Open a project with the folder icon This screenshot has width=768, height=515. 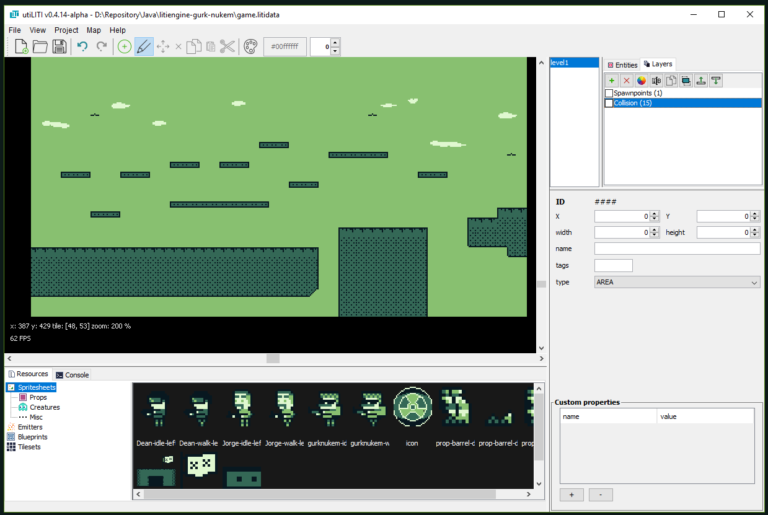(x=40, y=47)
